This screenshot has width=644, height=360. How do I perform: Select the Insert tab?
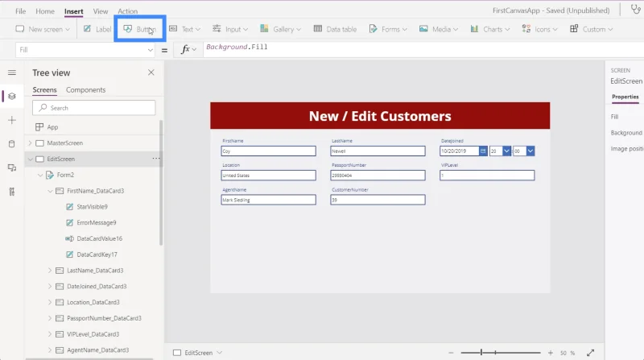point(73,11)
